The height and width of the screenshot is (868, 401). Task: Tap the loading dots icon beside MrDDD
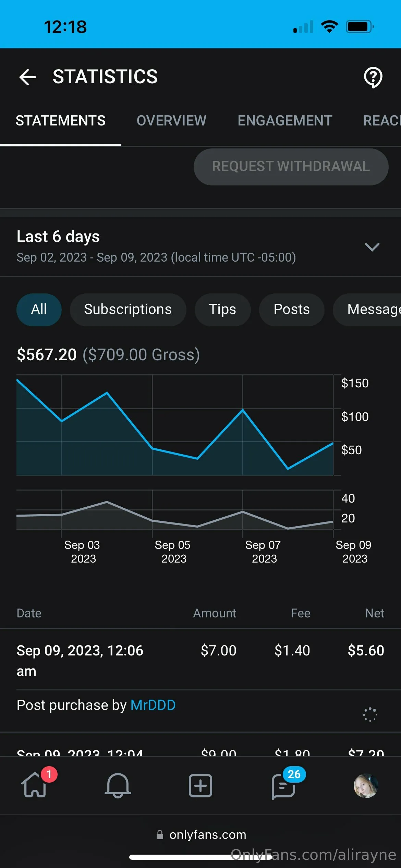[369, 714]
